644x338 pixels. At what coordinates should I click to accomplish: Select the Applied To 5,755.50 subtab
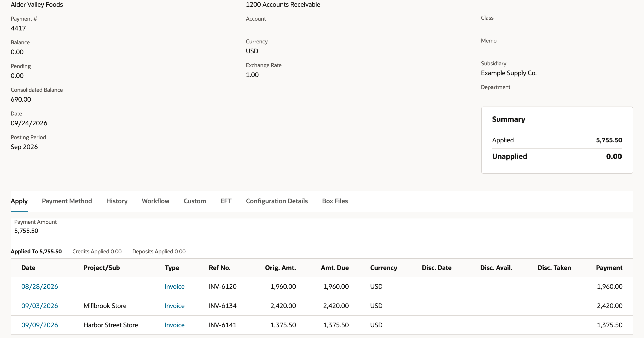(36, 251)
